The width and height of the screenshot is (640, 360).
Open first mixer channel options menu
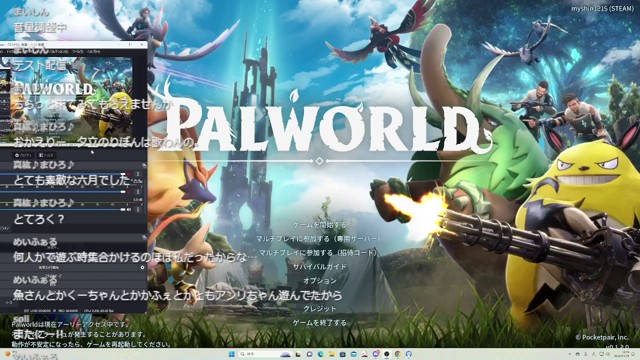point(138,174)
